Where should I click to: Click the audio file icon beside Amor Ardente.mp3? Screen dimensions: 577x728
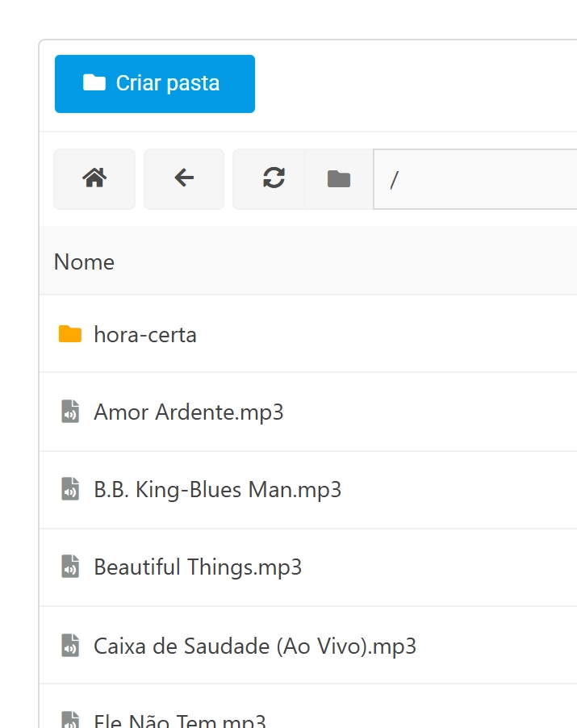[70, 411]
